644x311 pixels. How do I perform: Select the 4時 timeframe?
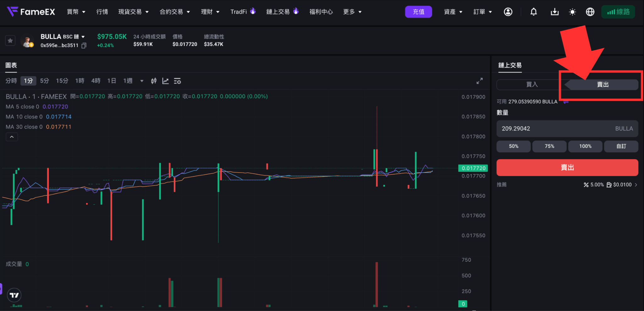pyautogui.click(x=96, y=81)
